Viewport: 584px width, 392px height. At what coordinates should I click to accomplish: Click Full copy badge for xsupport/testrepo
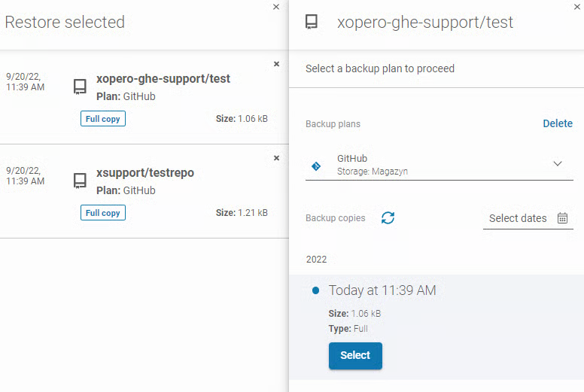103,213
